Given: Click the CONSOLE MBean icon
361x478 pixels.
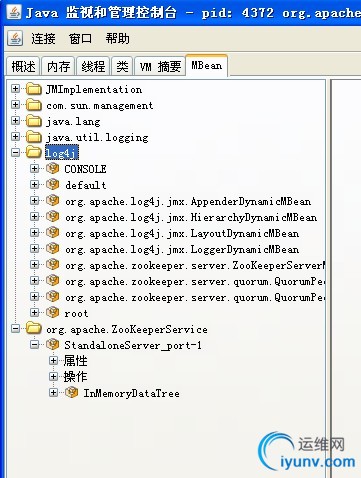Looking at the screenshot, I should (x=52, y=169).
